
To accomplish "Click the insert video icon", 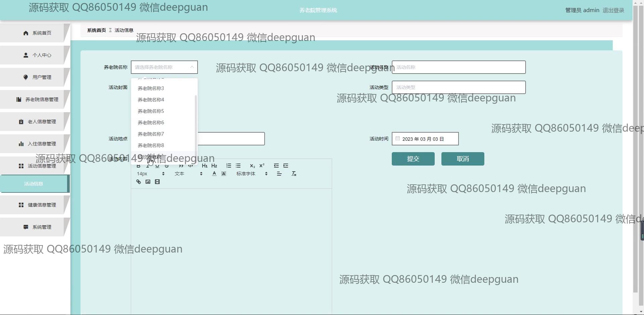I will [157, 182].
